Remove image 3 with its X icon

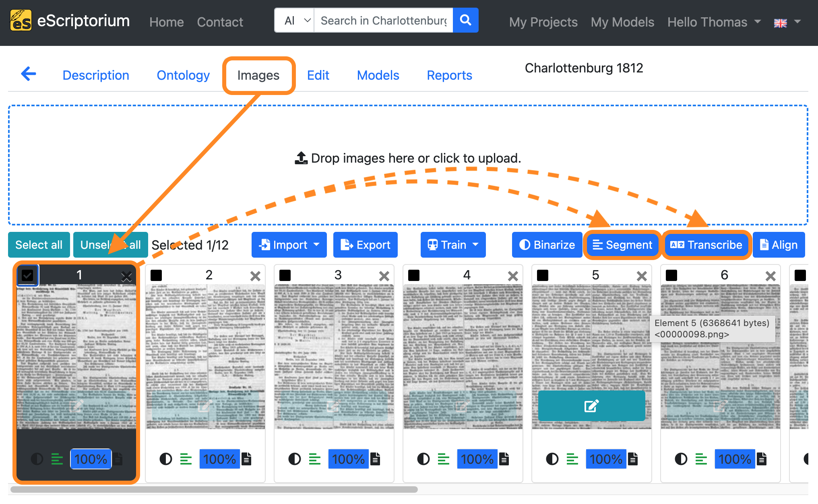pos(384,276)
